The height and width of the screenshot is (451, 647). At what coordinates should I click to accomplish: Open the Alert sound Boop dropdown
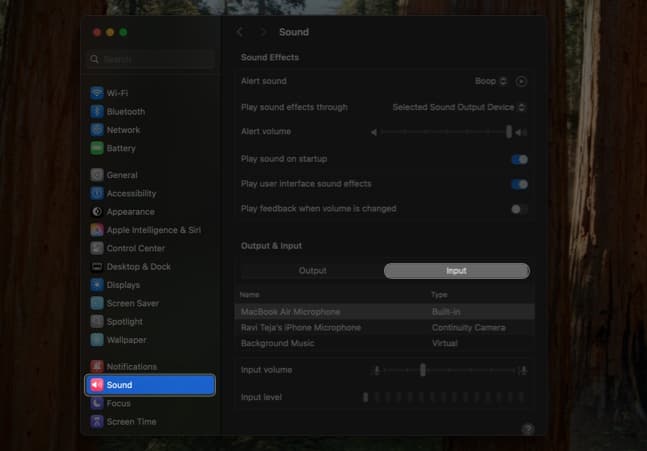click(490, 81)
